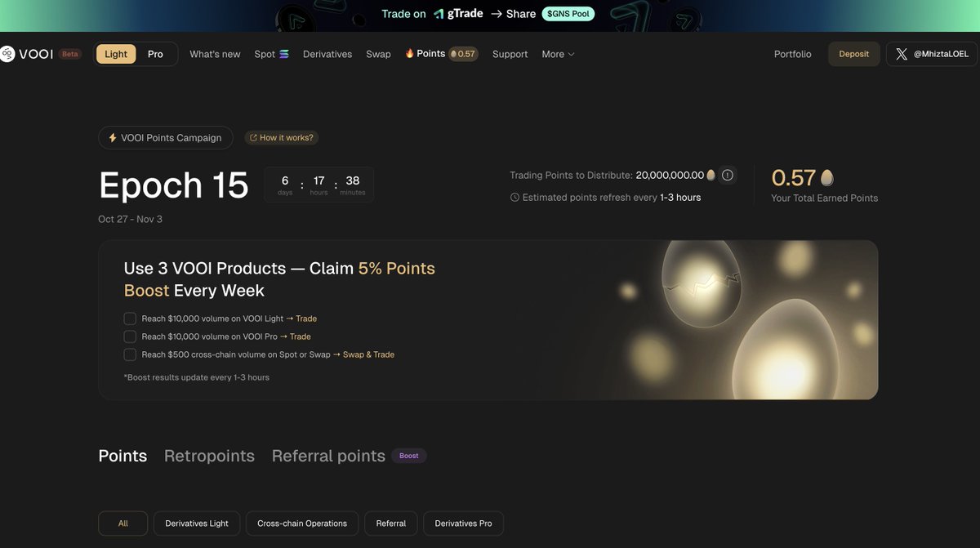
Task: Filter by Referral
Action: point(391,523)
